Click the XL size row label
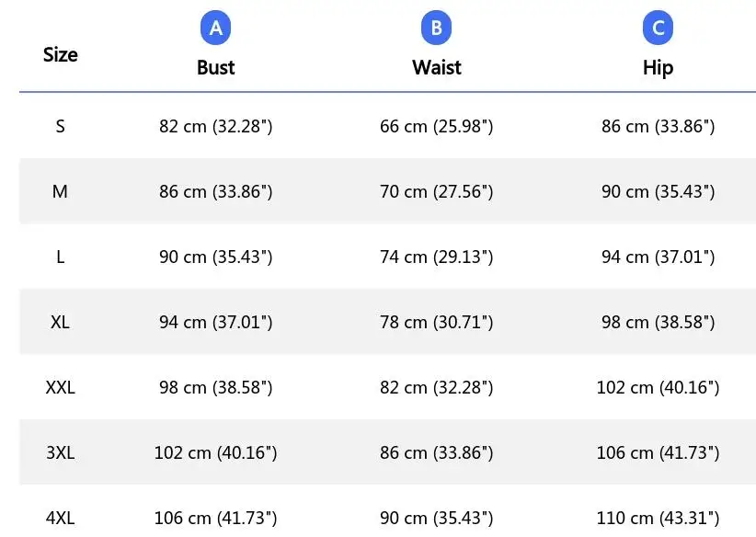 coord(61,322)
